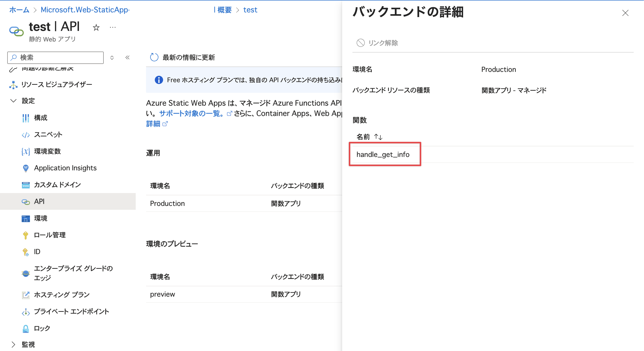Collapse the 設定 section

[14, 101]
